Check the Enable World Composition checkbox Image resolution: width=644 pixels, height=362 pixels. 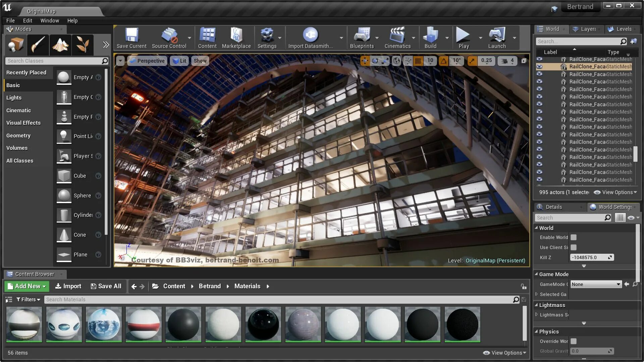pyautogui.click(x=574, y=237)
